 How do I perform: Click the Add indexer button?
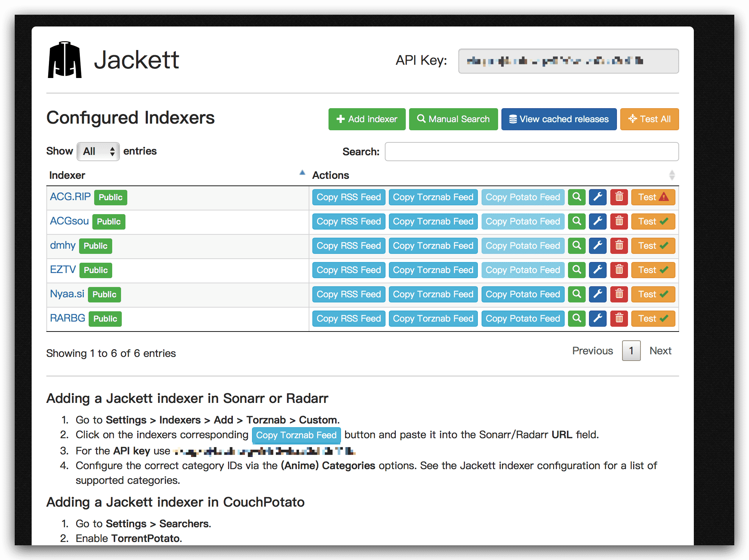[367, 119]
